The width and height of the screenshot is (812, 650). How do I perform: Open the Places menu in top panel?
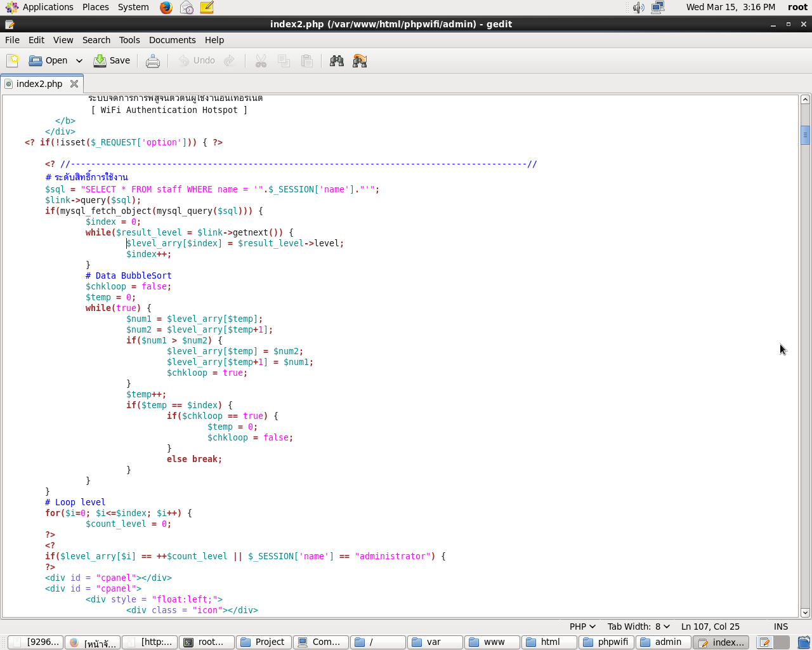click(95, 7)
